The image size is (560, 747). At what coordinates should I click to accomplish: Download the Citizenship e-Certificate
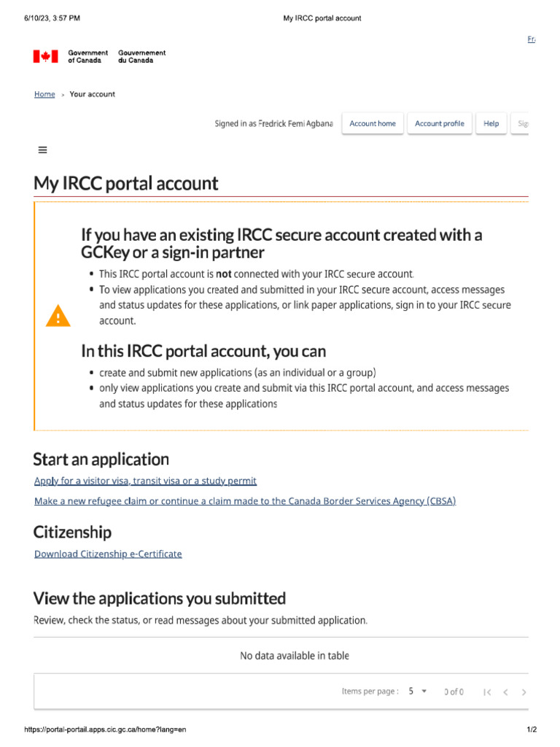108,554
